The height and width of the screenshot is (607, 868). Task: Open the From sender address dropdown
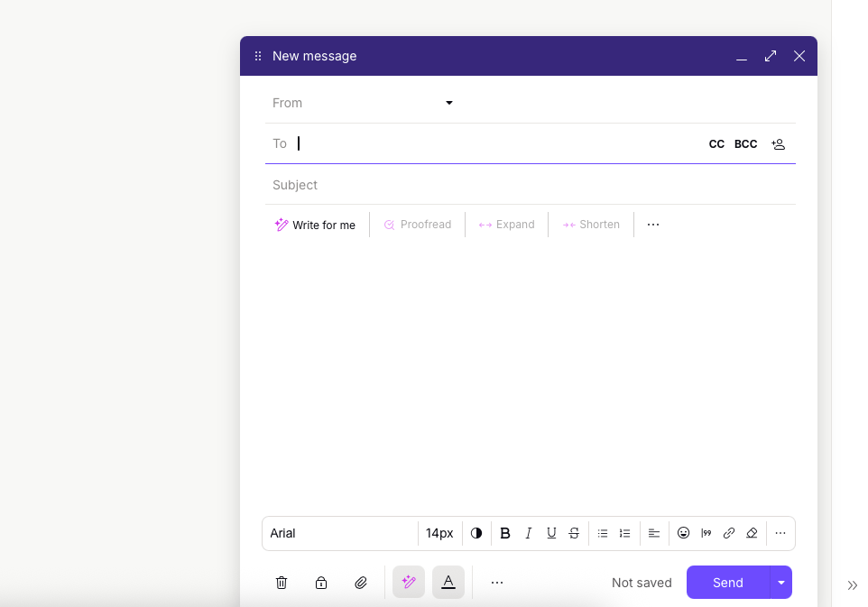pyautogui.click(x=449, y=103)
